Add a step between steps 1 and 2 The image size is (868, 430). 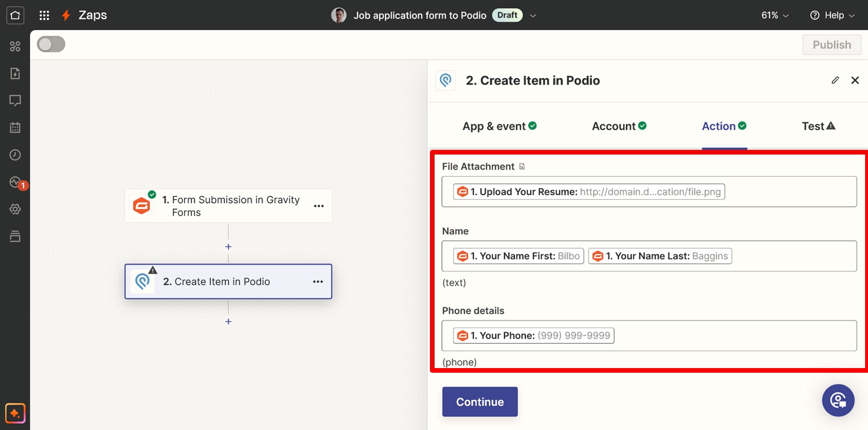pos(228,247)
